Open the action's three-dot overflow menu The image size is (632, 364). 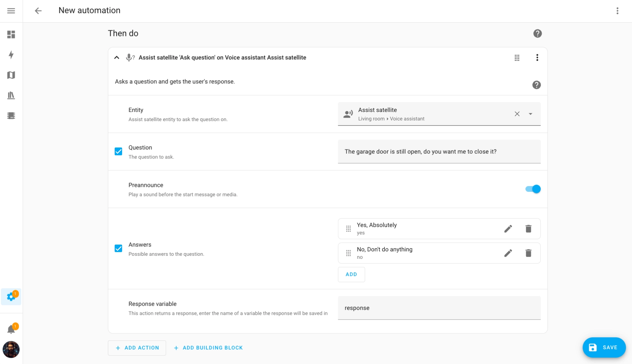[537, 58]
